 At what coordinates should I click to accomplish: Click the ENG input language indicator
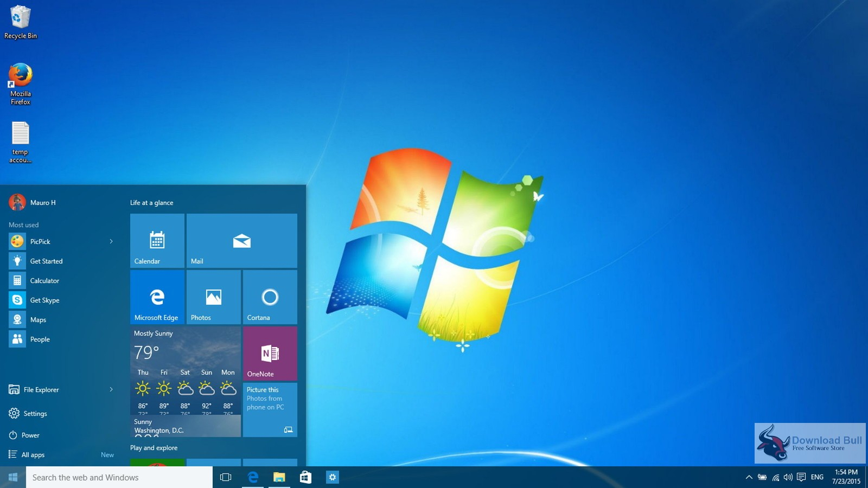click(x=817, y=477)
